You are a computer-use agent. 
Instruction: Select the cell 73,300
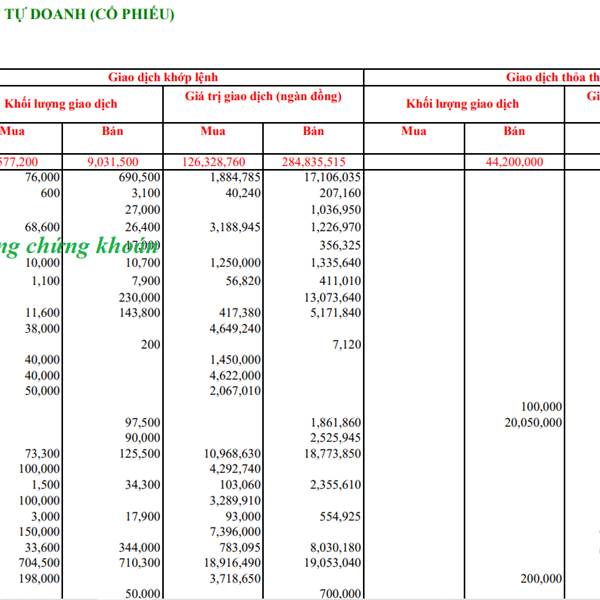click(42, 453)
